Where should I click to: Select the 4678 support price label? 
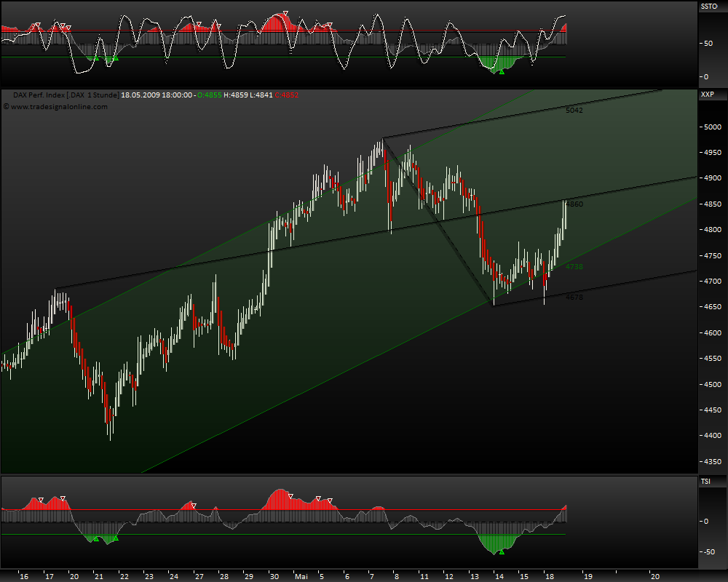coord(573,297)
